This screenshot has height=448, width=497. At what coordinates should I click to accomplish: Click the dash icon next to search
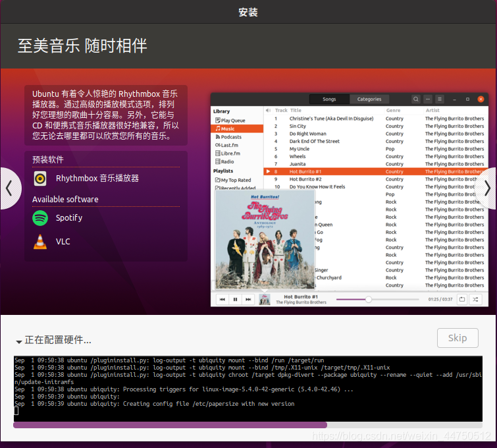tap(428, 99)
